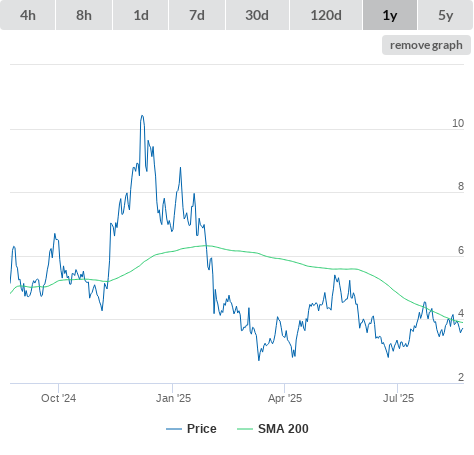Image resolution: width=474 pixels, height=455 pixels.
Task: Switch to the 1d timeframe
Action: coord(141,15)
